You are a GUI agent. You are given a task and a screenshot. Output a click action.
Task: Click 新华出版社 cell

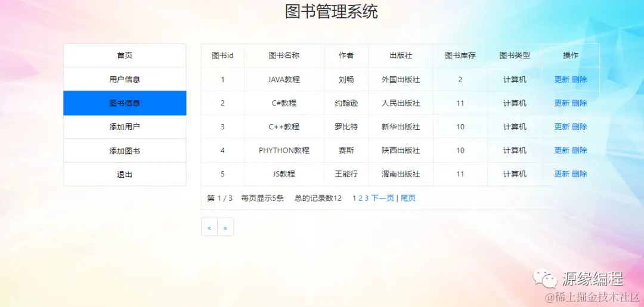(x=401, y=127)
